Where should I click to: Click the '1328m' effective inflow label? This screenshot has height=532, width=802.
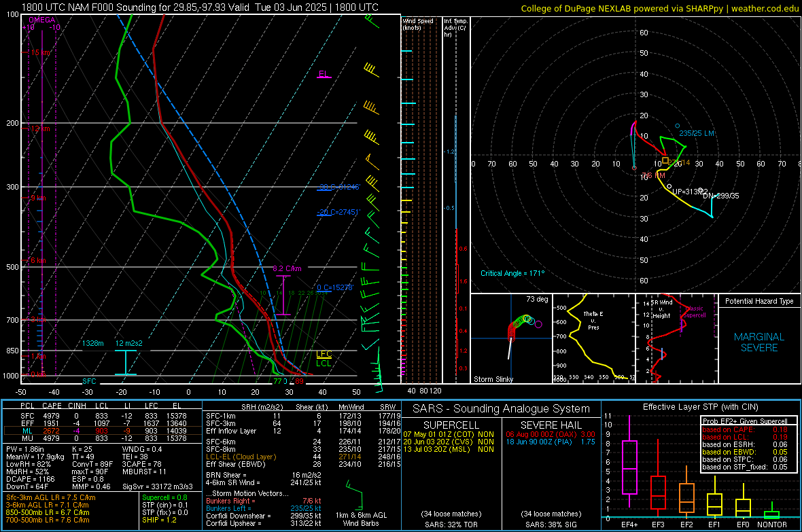click(93, 343)
